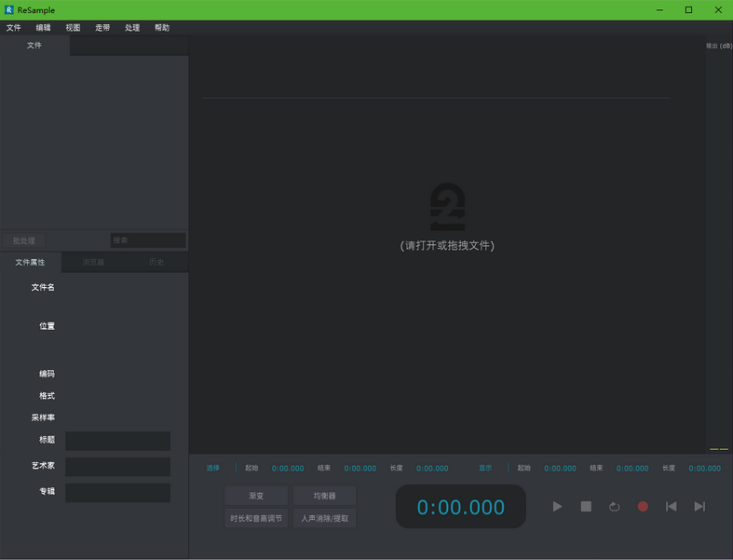Click the 显示 结束 time value
Viewport: 733px width, 560px height.
(x=632, y=469)
